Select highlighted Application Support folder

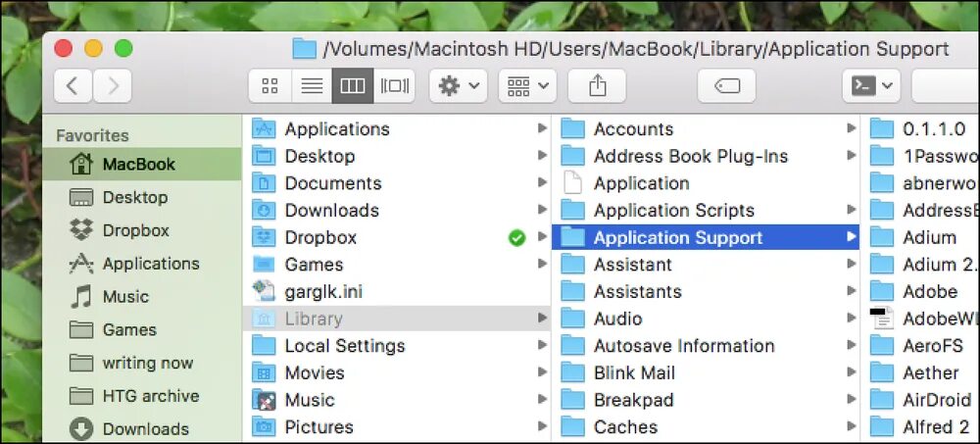706,237
